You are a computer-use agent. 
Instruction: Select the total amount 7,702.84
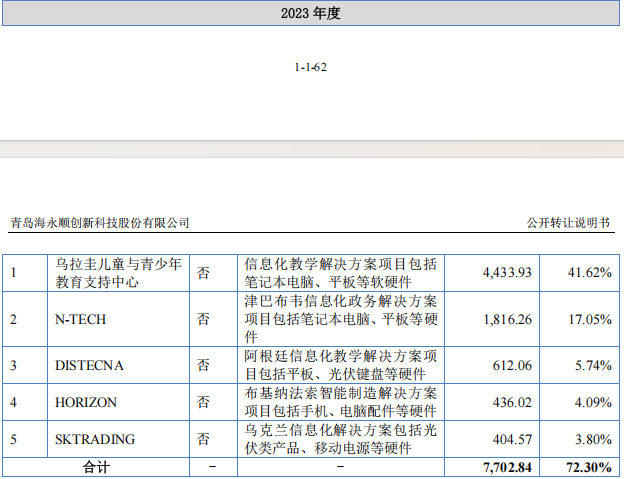pos(507,467)
